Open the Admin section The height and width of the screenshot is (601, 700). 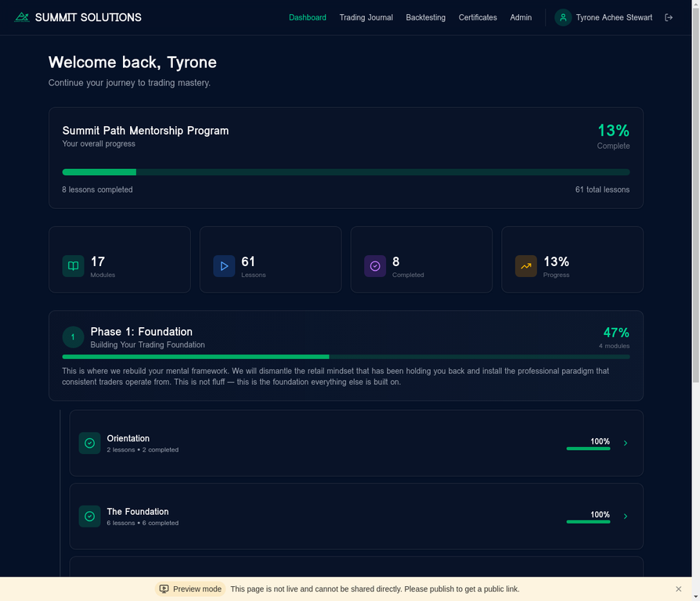pyautogui.click(x=521, y=16)
